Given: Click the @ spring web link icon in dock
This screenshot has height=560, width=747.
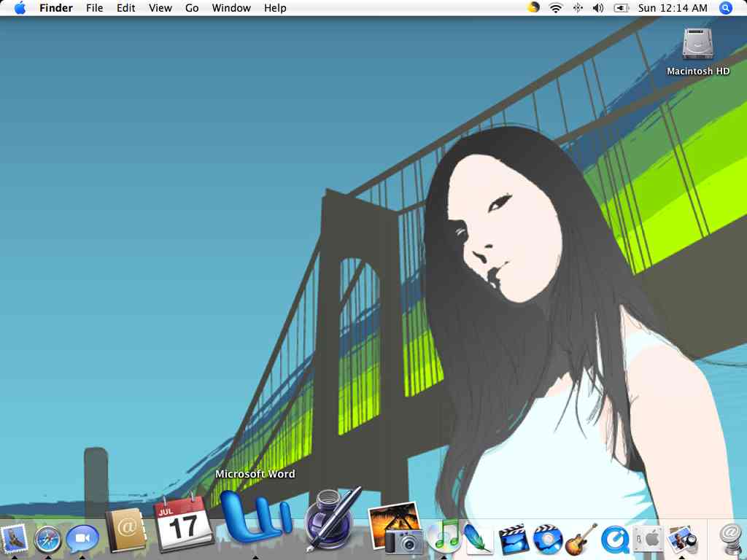Looking at the screenshot, I should (731, 539).
